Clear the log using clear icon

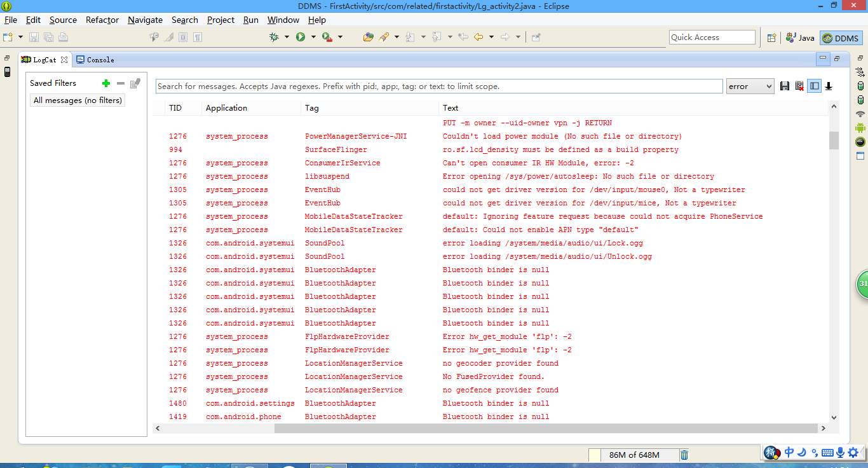point(799,86)
